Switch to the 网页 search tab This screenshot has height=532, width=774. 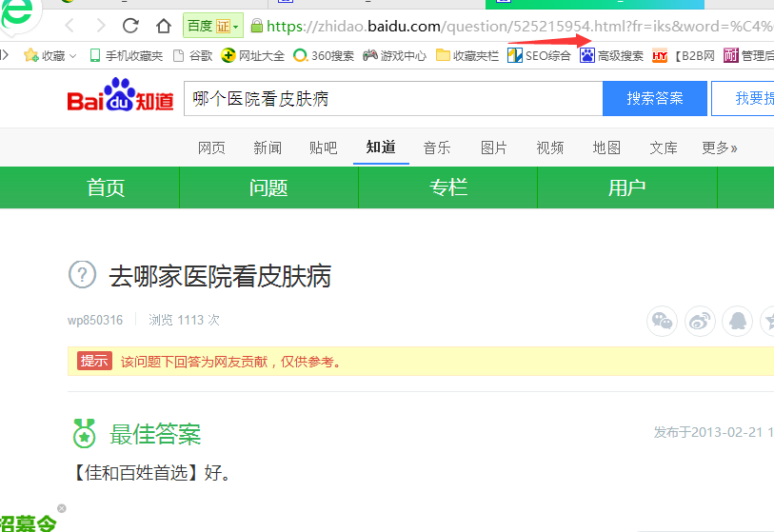tap(211, 148)
